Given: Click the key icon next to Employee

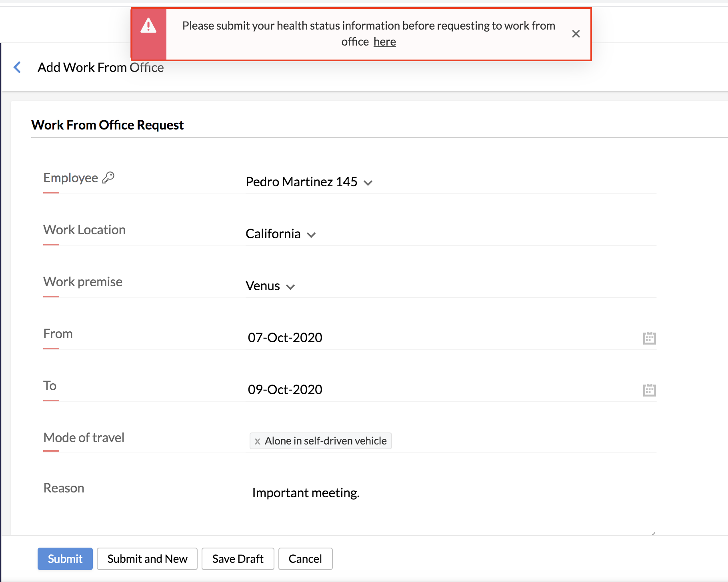Looking at the screenshot, I should click(x=108, y=177).
